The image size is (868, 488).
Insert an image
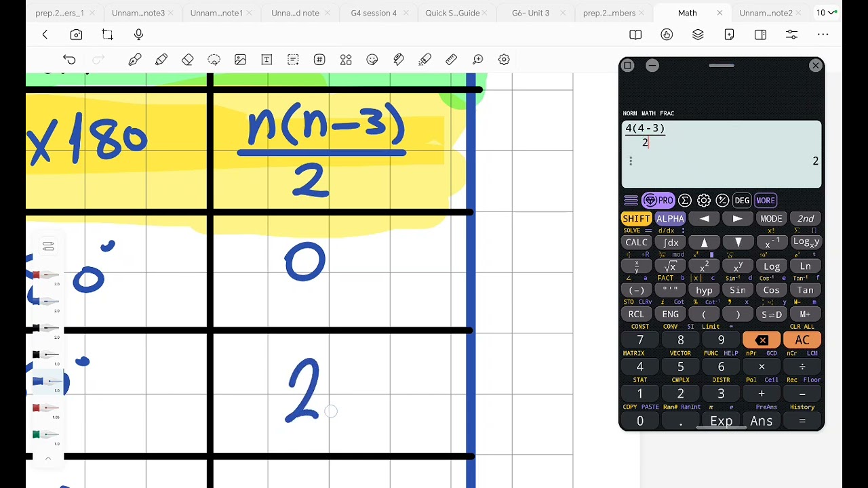coord(240,60)
